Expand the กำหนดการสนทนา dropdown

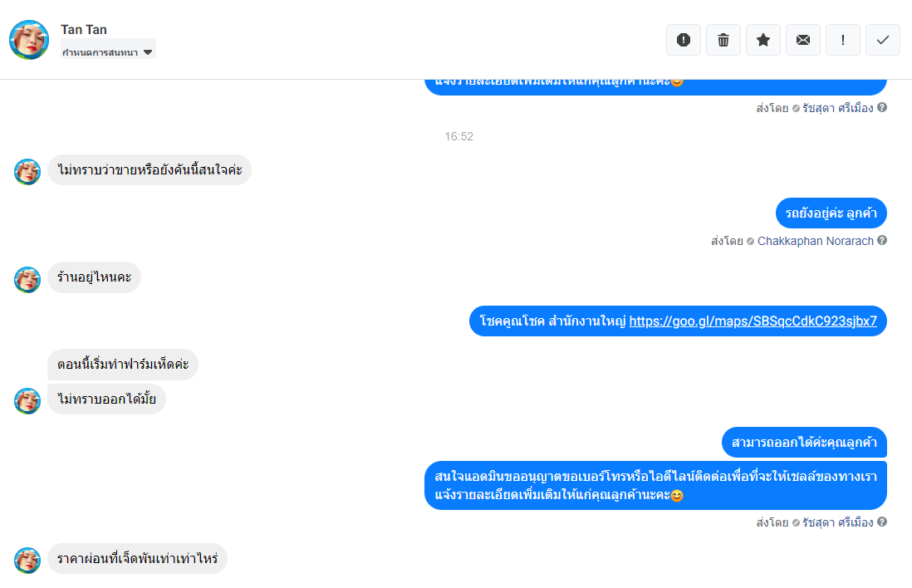(108, 51)
